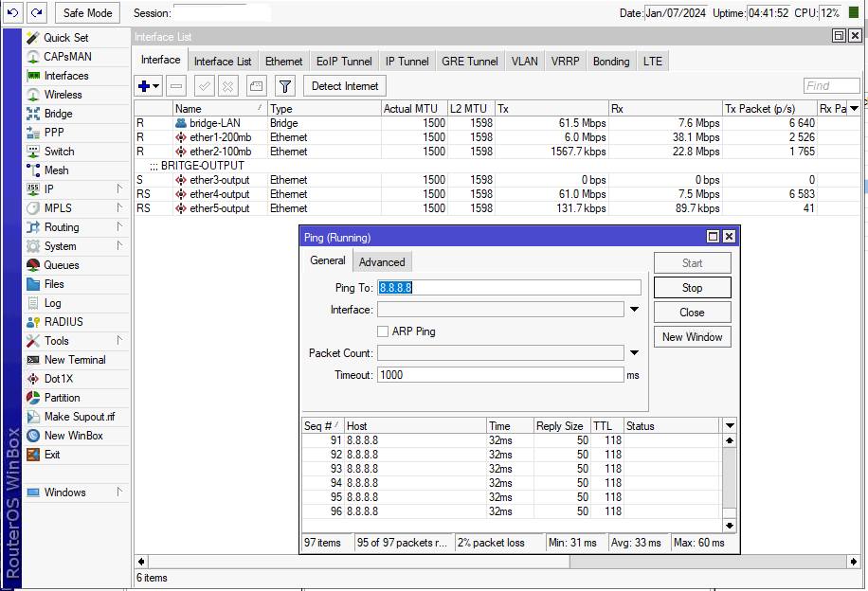This screenshot has width=868, height=591.
Task: Click the blue plus Add interface button
Action: tap(149, 86)
